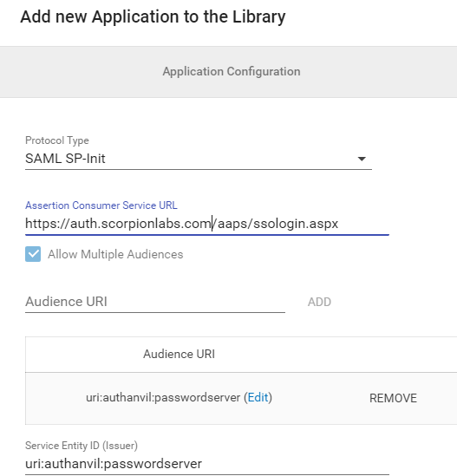Select the Application Configuration section header
The image size is (457, 476).
[x=232, y=72]
